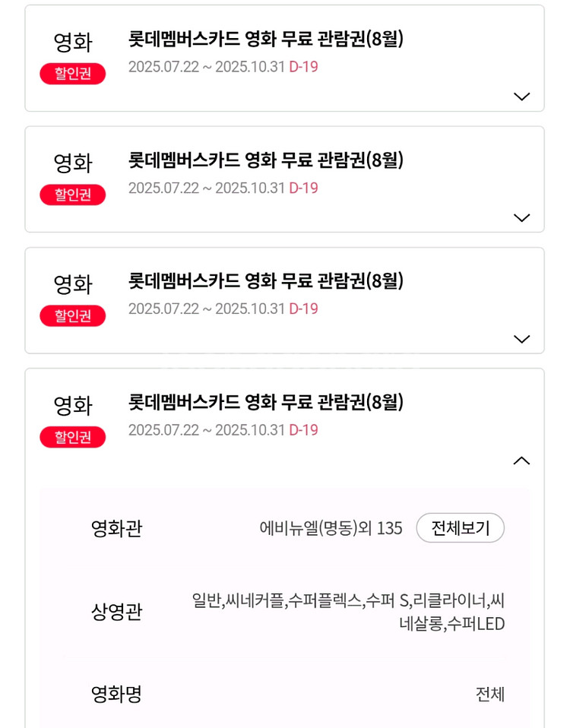
Task: Tap the 할인권 badge on the second coupon
Action: (73, 195)
